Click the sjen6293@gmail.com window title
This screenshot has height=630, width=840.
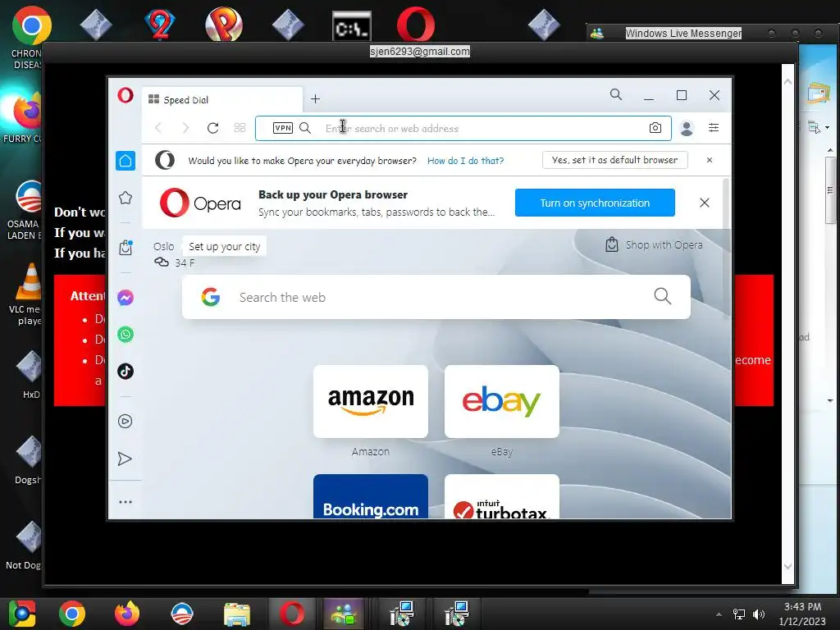[420, 52]
